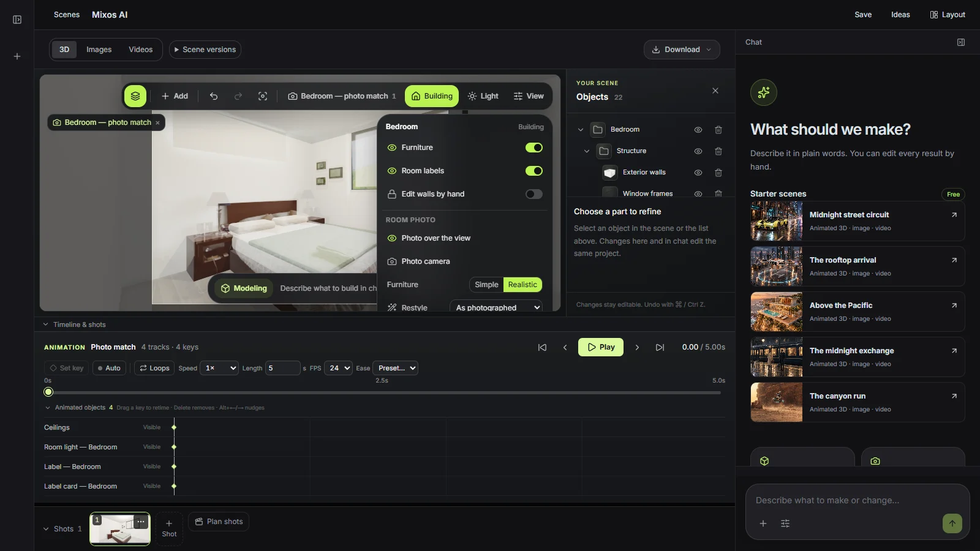Jump to the start of the animation
The image size is (980, 551).
(542, 347)
